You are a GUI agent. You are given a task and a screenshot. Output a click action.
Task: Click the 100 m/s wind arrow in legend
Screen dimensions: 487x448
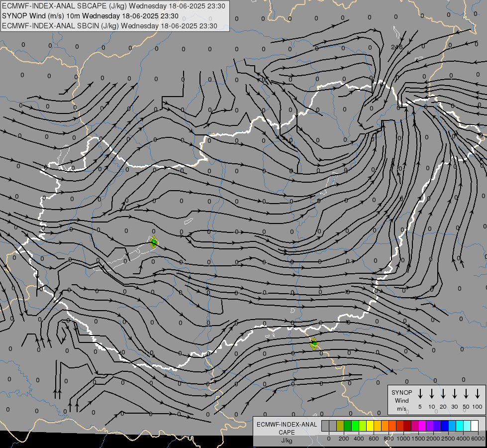click(x=478, y=394)
